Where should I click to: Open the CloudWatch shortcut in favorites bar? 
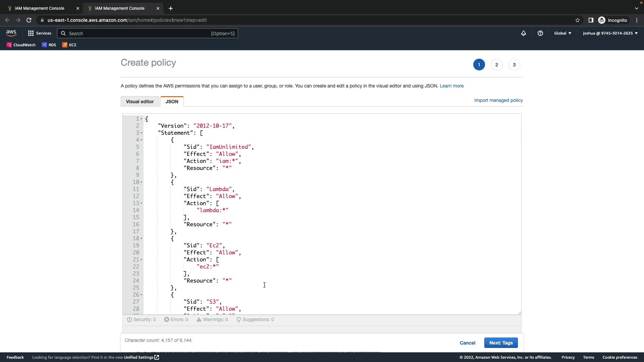click(21, 45)
